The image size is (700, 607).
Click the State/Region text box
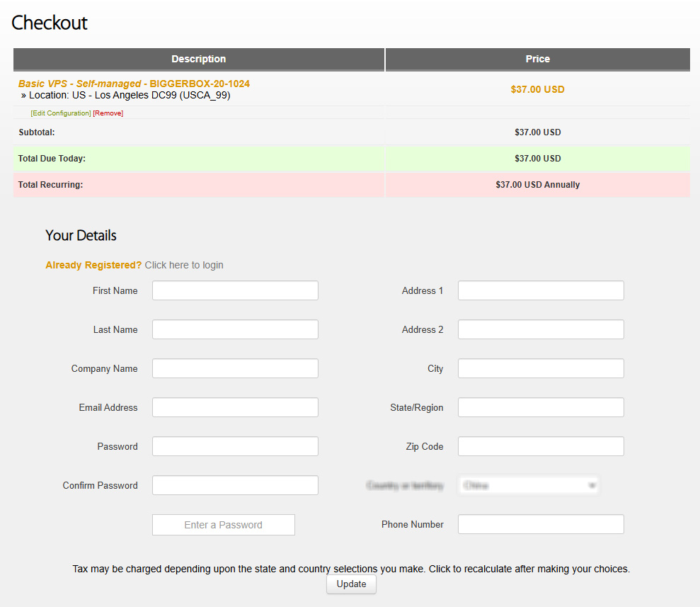click(541, 407)
